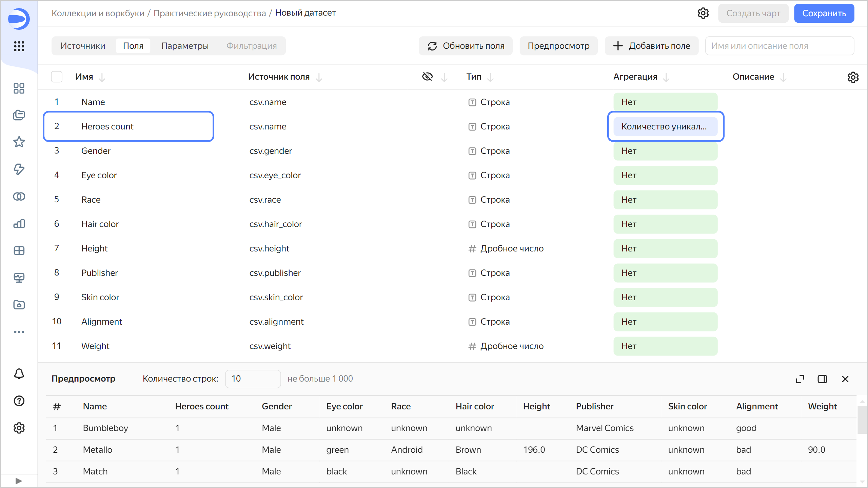Click the Сохранить button
Image resolution: width=868 pixels, height=488 pixels.
824,13
